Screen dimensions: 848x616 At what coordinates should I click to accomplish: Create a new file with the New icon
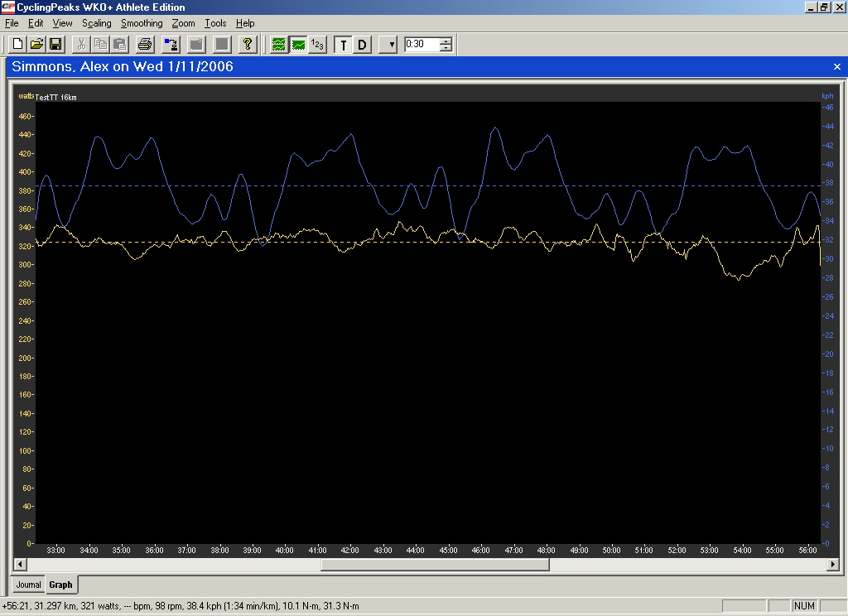tap(17, 45)
